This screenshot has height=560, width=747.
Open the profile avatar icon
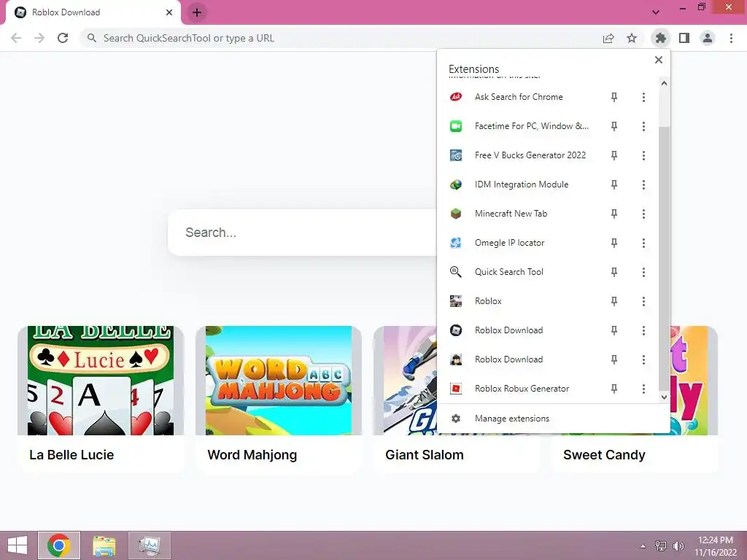[x=708, y=38]
